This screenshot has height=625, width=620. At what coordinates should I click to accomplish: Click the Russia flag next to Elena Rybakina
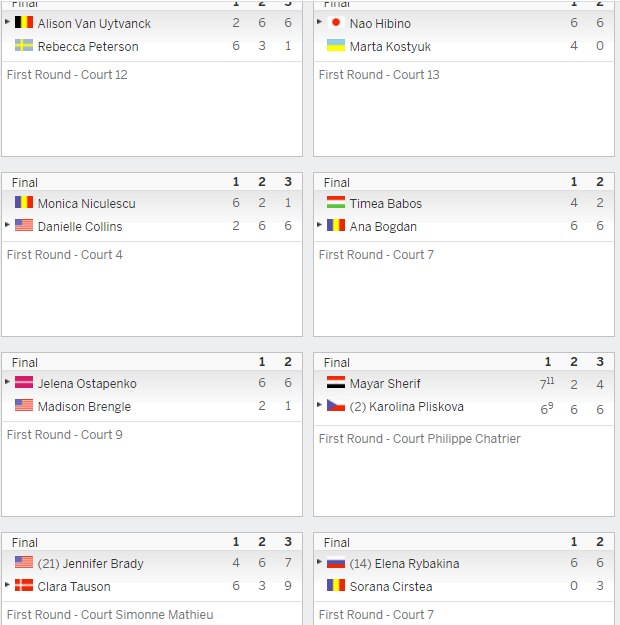pyautogui.click(x=336, y=563)
